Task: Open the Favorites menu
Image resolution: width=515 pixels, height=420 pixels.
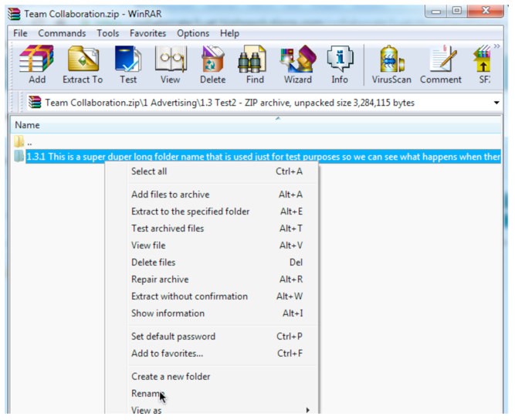Action: [x=147, y=33]
